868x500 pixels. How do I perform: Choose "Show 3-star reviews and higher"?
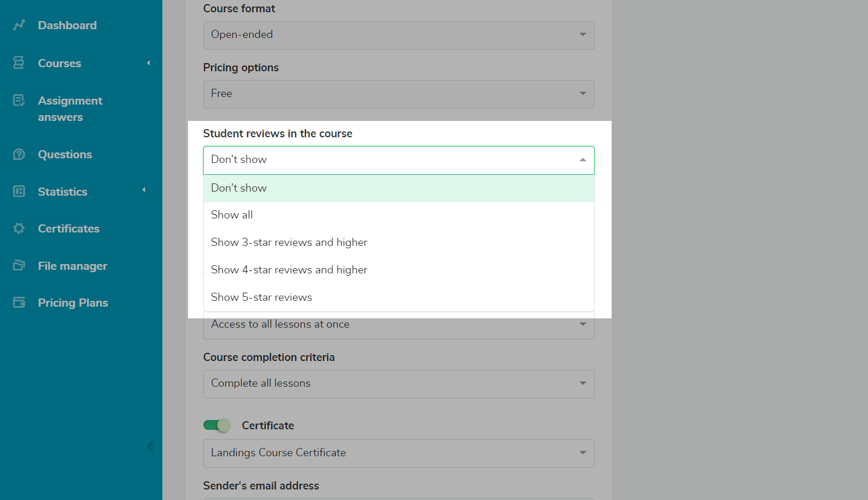[x=289, y=242]
